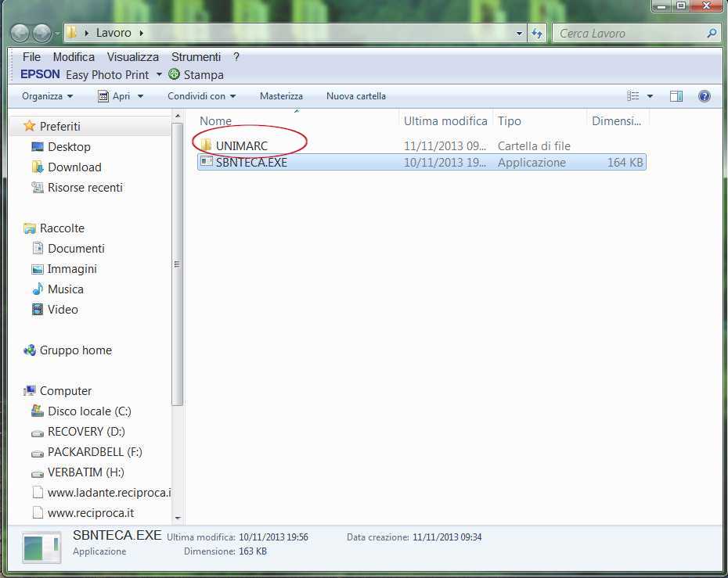The width and height of the screenshot is (728, 578).
Task: Click the search magnifier icon
Action: tap(712, 33)
